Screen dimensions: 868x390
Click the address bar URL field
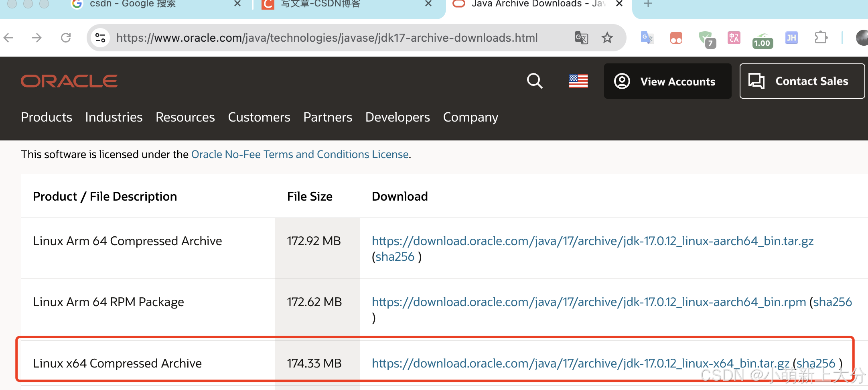[327, 38]
